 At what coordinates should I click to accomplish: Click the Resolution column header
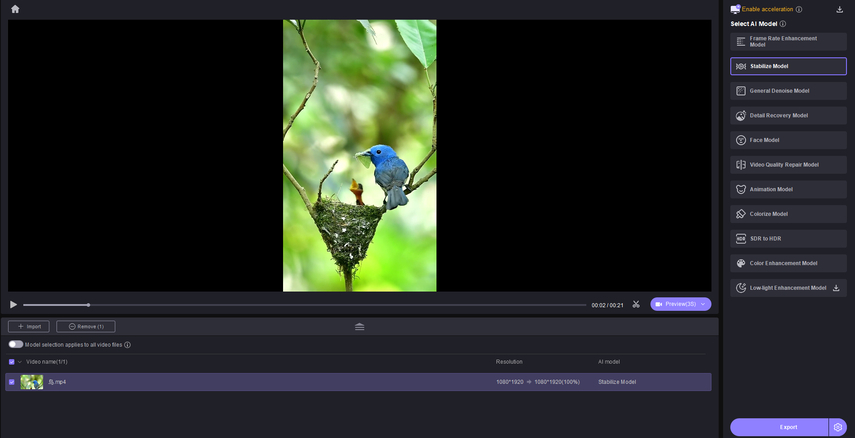[509, 362]
